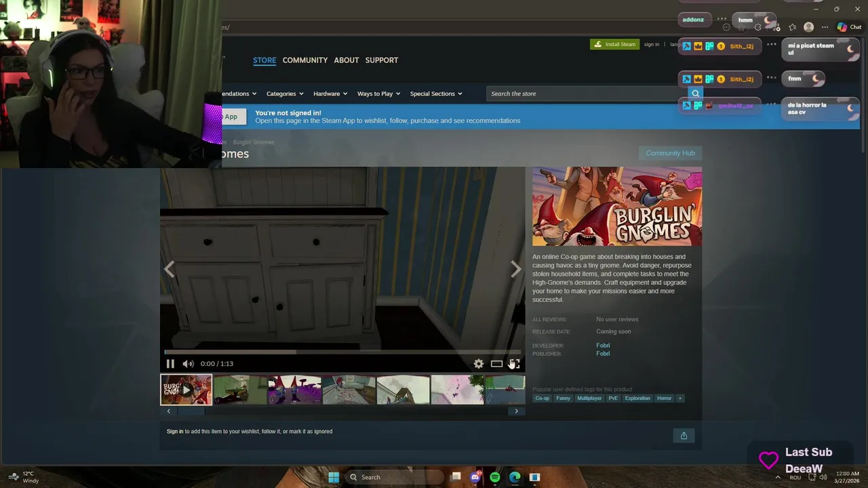Screen dimensions: 868x488
Task: Expand the Hardware dropdown
Action: point(330,94)
